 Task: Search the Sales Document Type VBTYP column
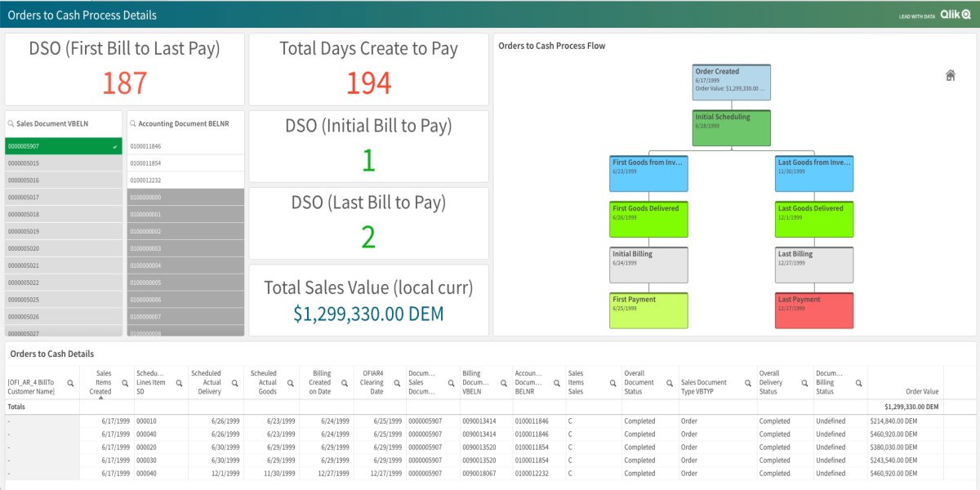click(x=748, y=382)
